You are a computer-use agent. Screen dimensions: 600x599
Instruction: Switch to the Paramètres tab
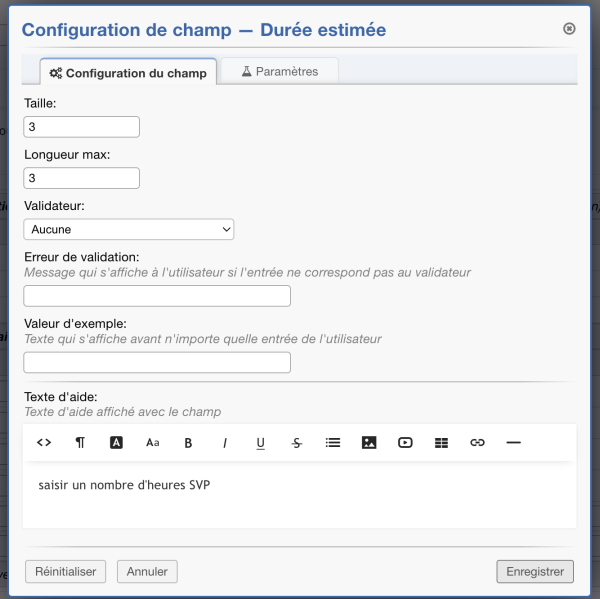pos(280,71)
